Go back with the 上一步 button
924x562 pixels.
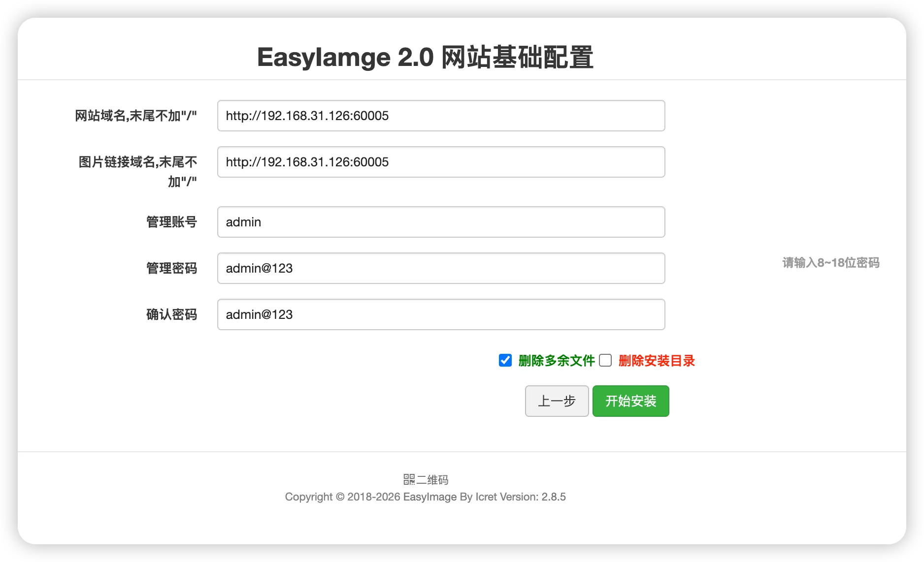557,401
